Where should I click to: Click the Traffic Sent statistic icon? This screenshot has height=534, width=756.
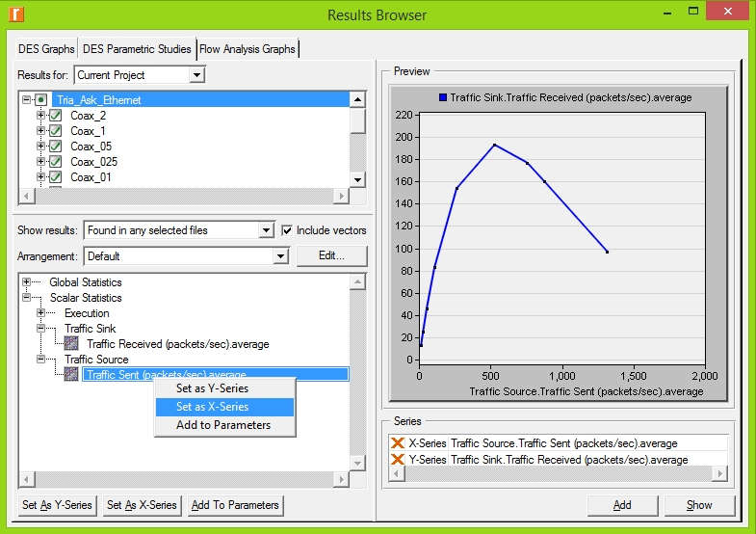[71, 374]
